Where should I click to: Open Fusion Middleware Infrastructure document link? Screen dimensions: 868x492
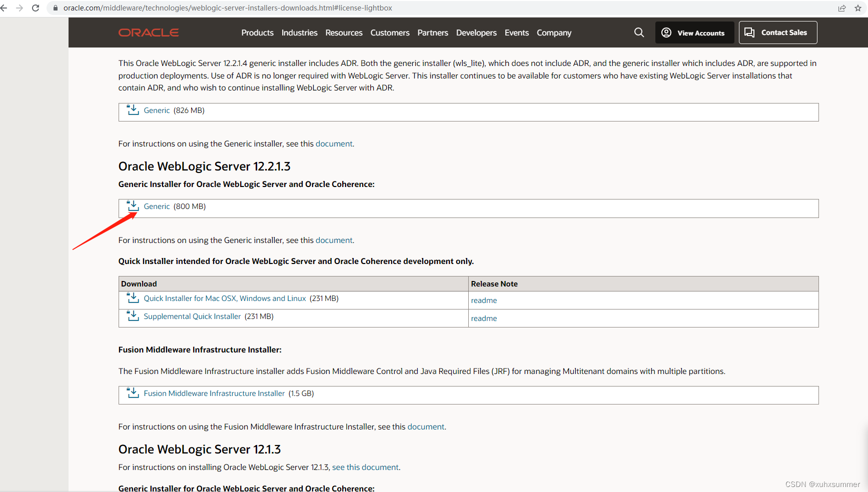(426, 426)
